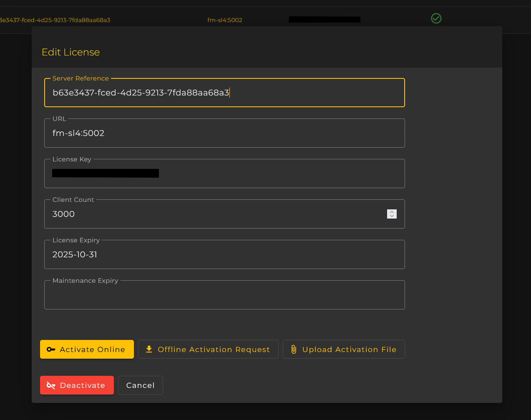Click the green checkmark status icon

point(436,18)
